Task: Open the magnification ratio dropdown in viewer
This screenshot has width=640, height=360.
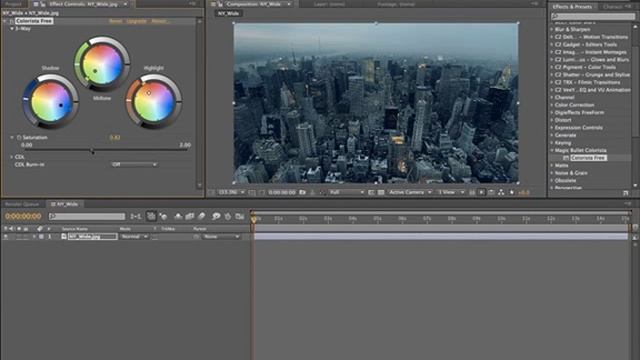Action: [231, 192]
